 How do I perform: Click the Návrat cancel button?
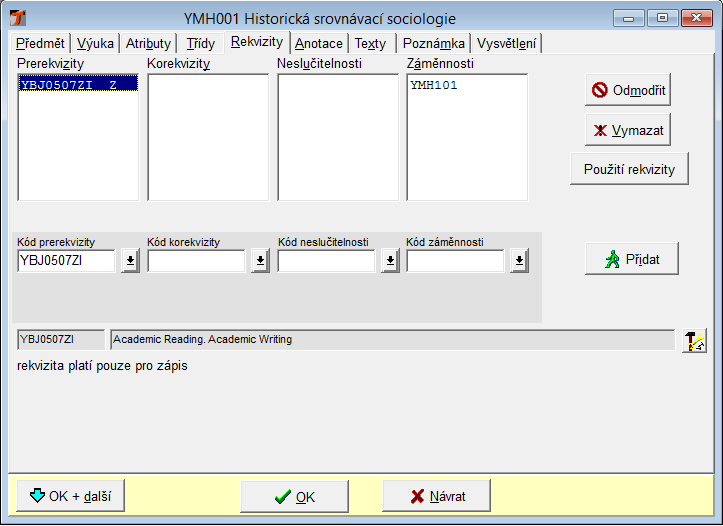pyautogui.click(x=437, y=496)
